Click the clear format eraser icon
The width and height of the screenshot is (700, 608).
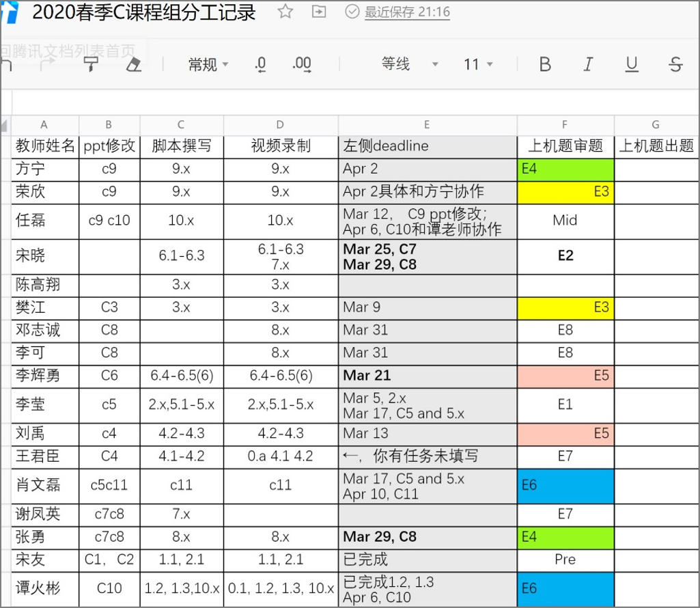[134, 64]
